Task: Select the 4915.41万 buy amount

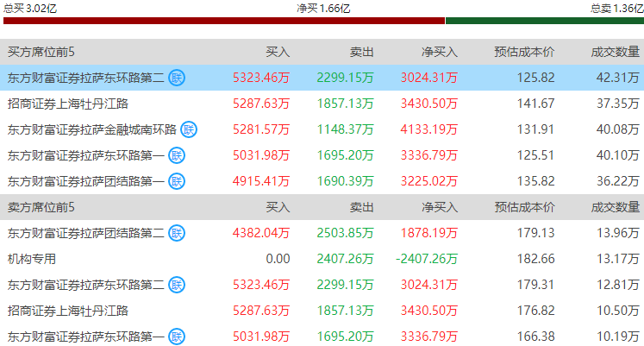Action: point(261,181)
